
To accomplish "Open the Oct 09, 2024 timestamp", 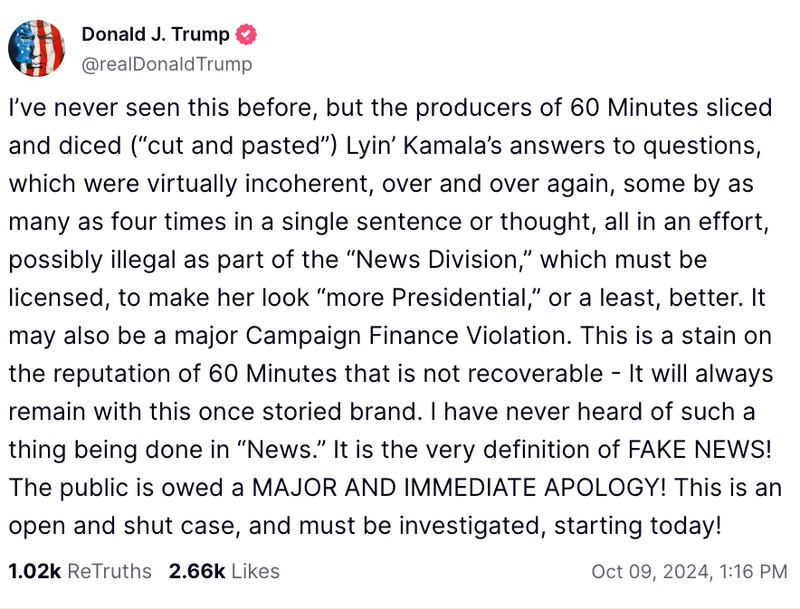I will [x=689, y=571].
